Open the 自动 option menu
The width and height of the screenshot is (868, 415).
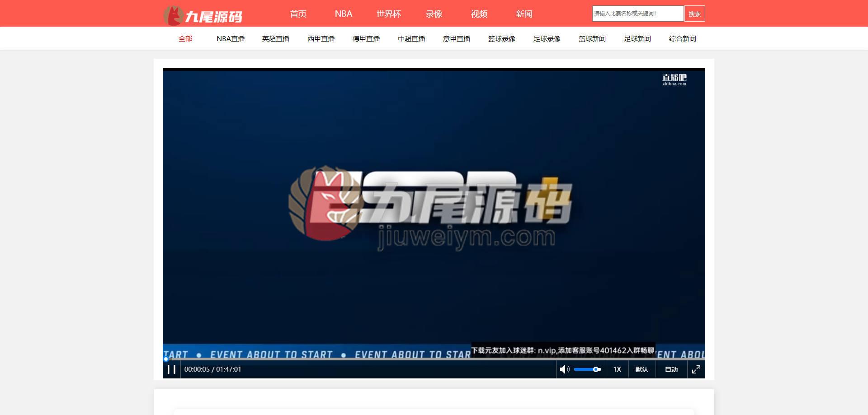point(671,369)
